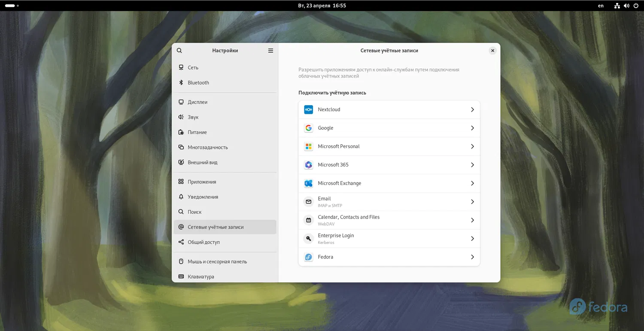Connect a Google account
This screenshot has width=644, height=331.
[x=389, y=128]
